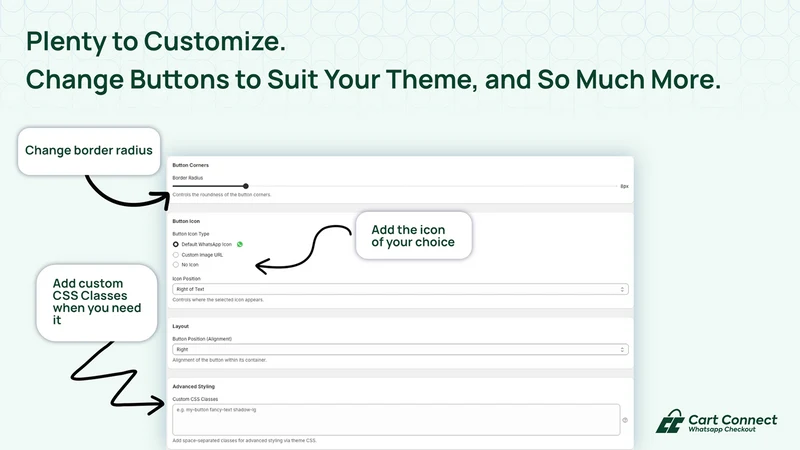The width and height of the screenshot is (800, 450).
Task: Select the Default WhatsApp Icon radio option
Action: click(x=176, y=244)
